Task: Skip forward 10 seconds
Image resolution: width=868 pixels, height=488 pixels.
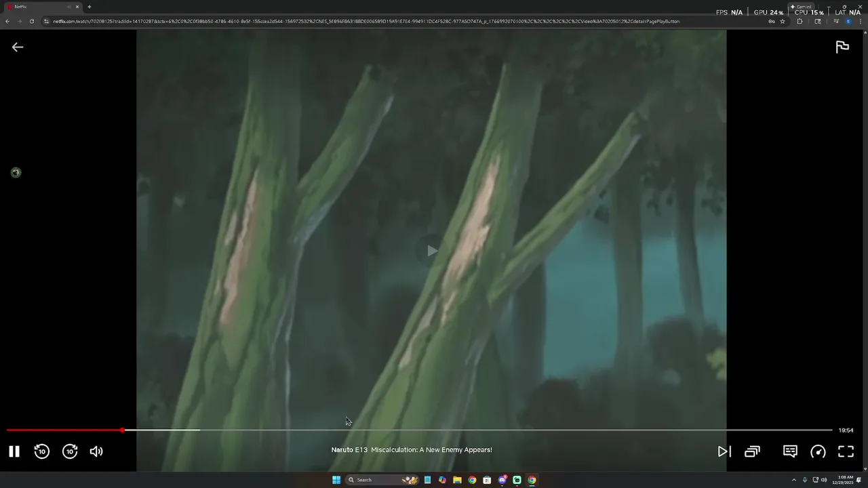Action: coord(70,451)
